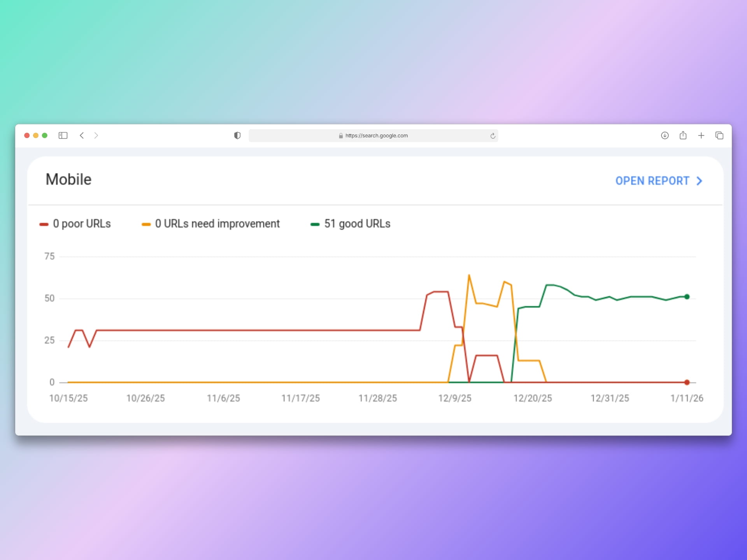
Task: Click the 11/28/25 axis date
Action: pyautogui.click(x=378, y=398)
